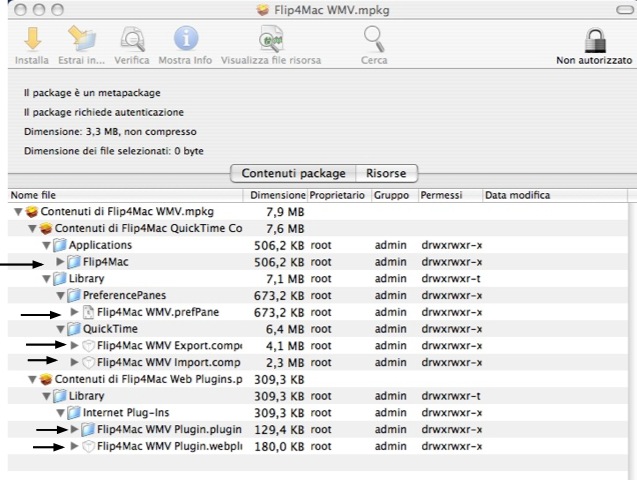
Task: Click the Applications folder icon
Action: click(60, 245)
